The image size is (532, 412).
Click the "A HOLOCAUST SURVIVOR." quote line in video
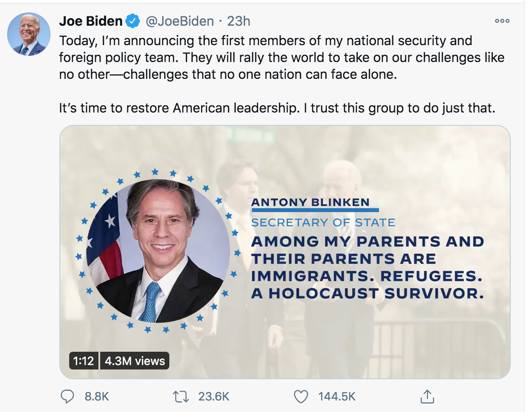point(367,293)
